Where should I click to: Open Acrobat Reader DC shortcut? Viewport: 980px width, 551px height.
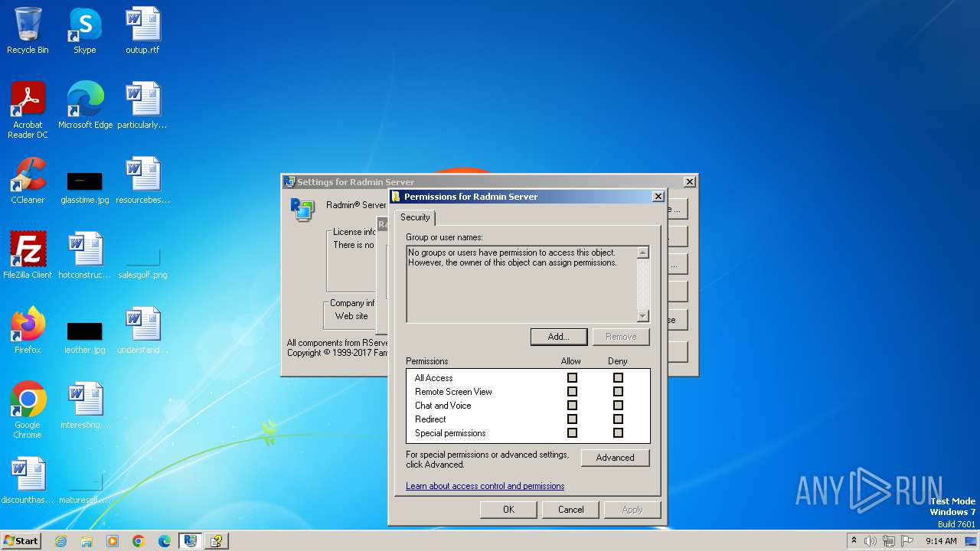[x=28, y=109]
